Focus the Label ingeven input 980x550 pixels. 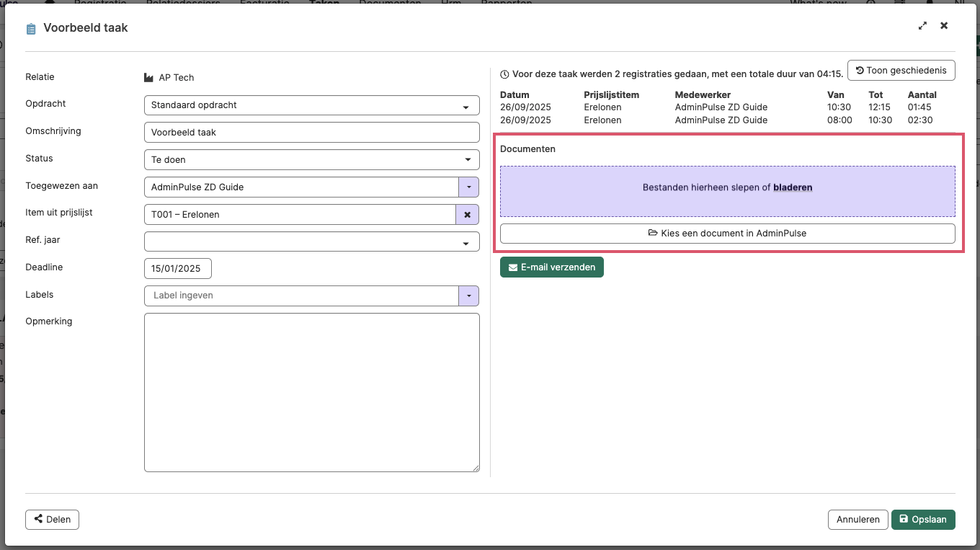[x=301, y=296]
